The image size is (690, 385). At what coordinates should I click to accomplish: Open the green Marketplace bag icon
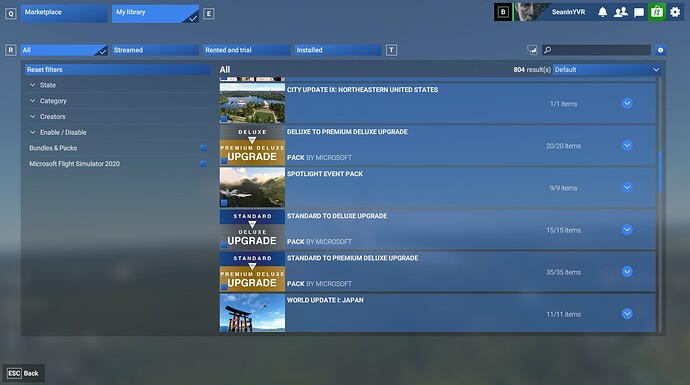coord(657,12)
